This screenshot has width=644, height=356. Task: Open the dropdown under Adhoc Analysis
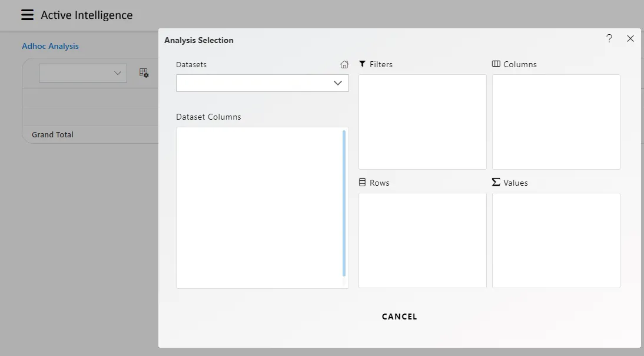[x=83, y=72]
